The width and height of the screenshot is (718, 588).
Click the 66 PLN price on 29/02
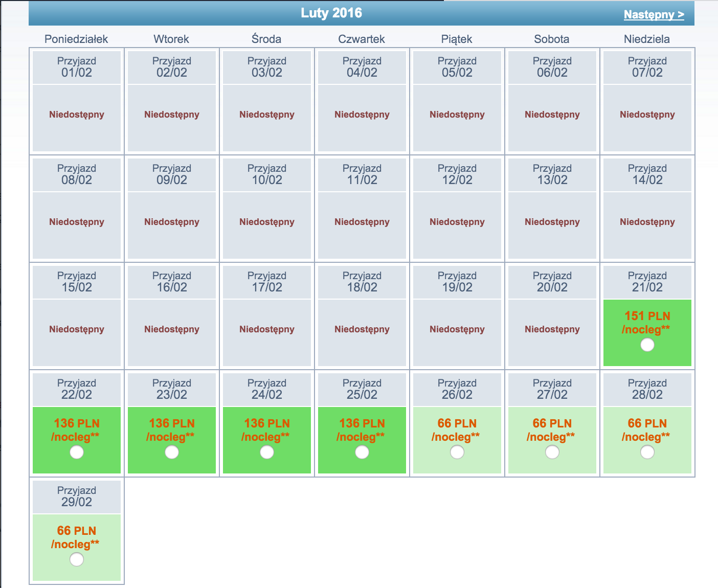tap(77, 531)
